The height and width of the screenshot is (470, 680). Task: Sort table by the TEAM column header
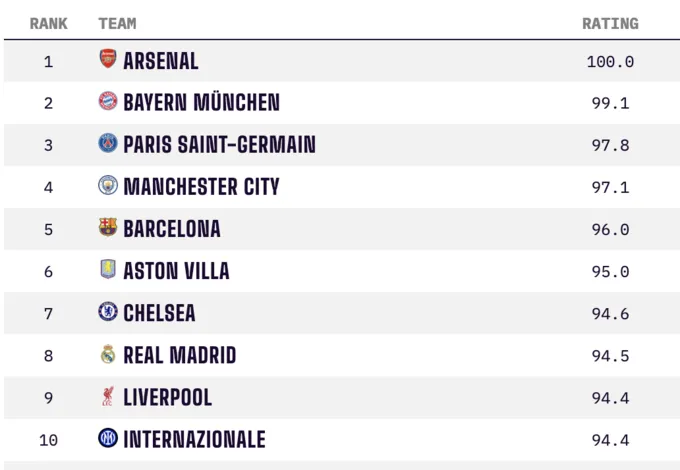[118, 23]
